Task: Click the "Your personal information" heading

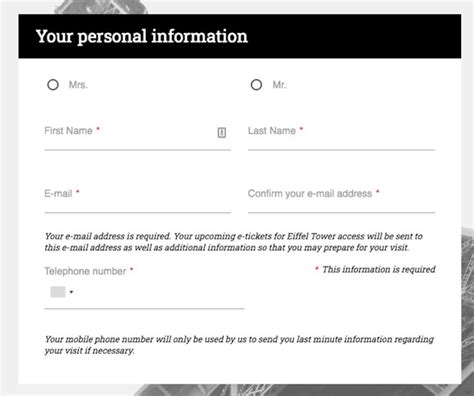Action: (142, 36)
